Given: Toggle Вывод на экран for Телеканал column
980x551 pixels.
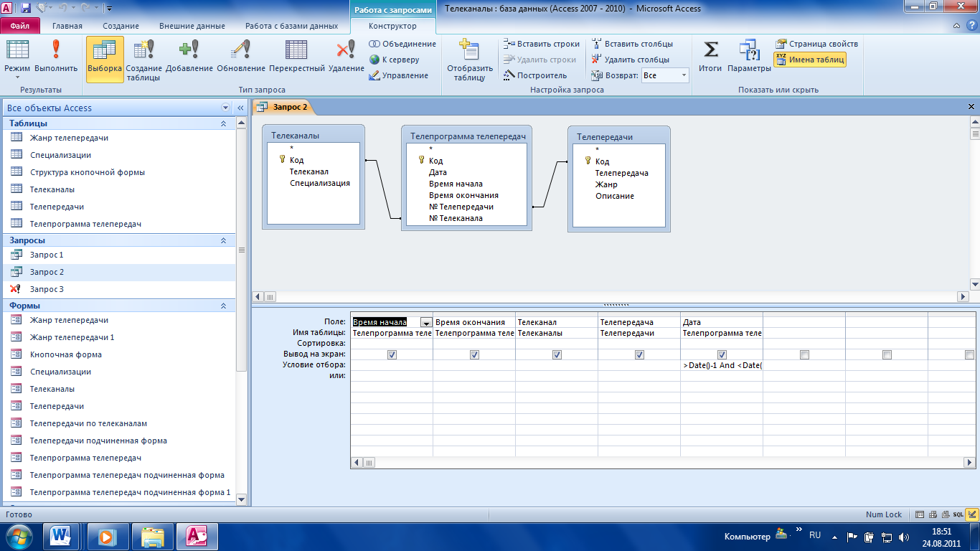Looking at the screenshot, I should (x=557, y=354).
